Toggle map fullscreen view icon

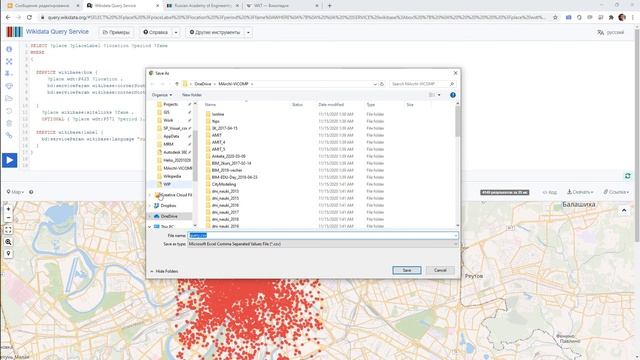click(x=8, y=230)
